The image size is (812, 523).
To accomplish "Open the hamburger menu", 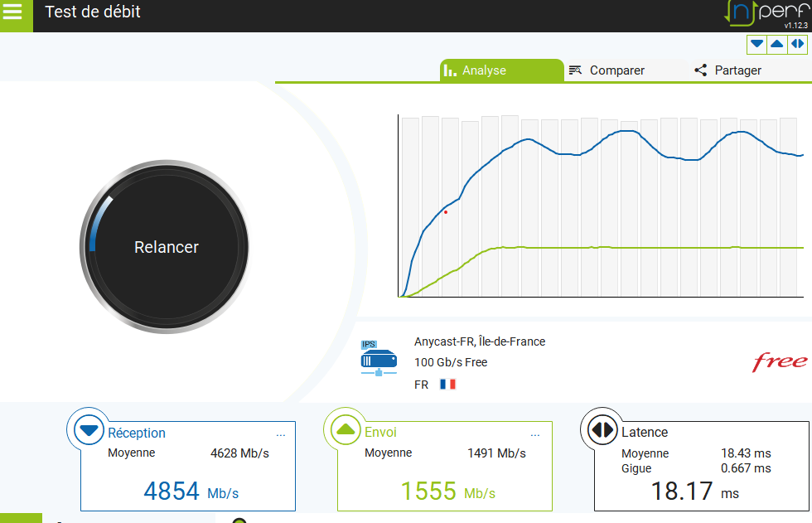I will pos(16,14).
